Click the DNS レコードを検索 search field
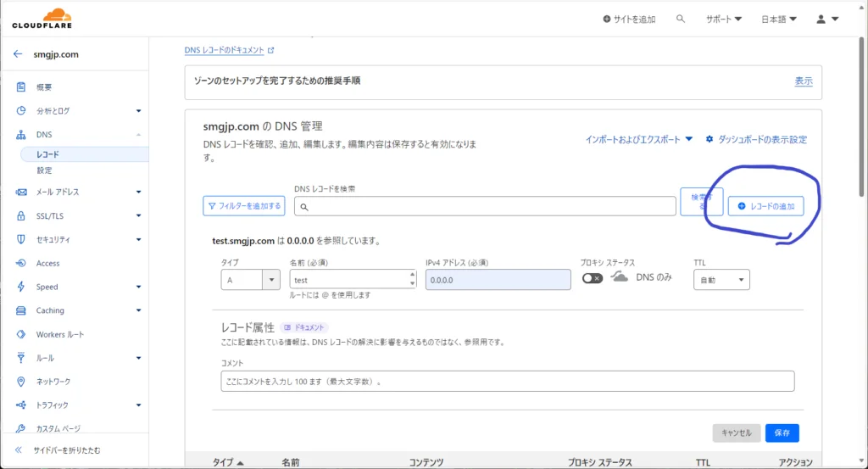This screenshot has height=469, width=868. pos(485,207)
